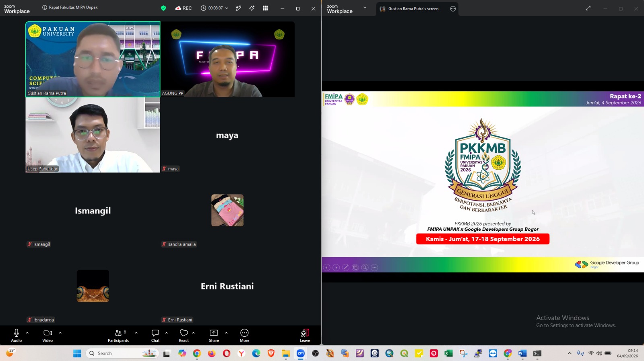Image resolution: width=644 pixels, height=361 pixels.
Task: Open the Chat panel
Action: [155, 335]
